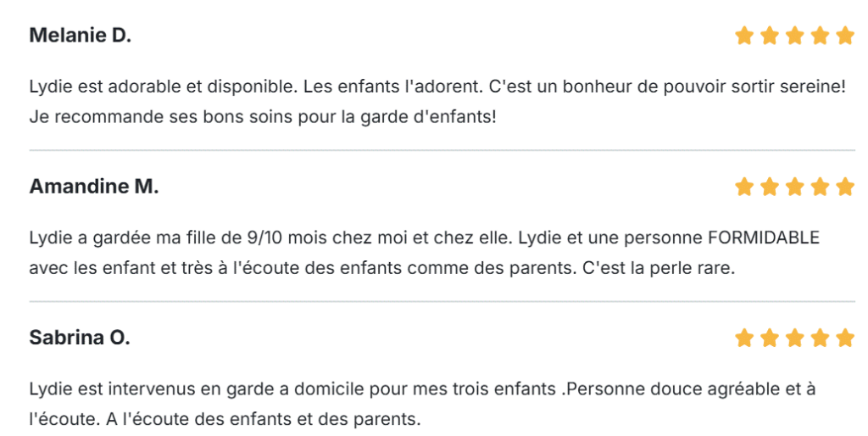This screenshot has height=436, width=868.
Task: Select second star in Amandine M.'s rating
Action: coord(770,187)
